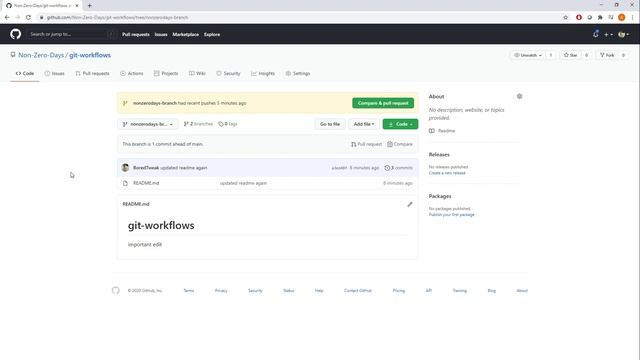Viewport: 640px width, 360px height.
Task: Open Explore in top navigation
Action: [x=212, y=35]
